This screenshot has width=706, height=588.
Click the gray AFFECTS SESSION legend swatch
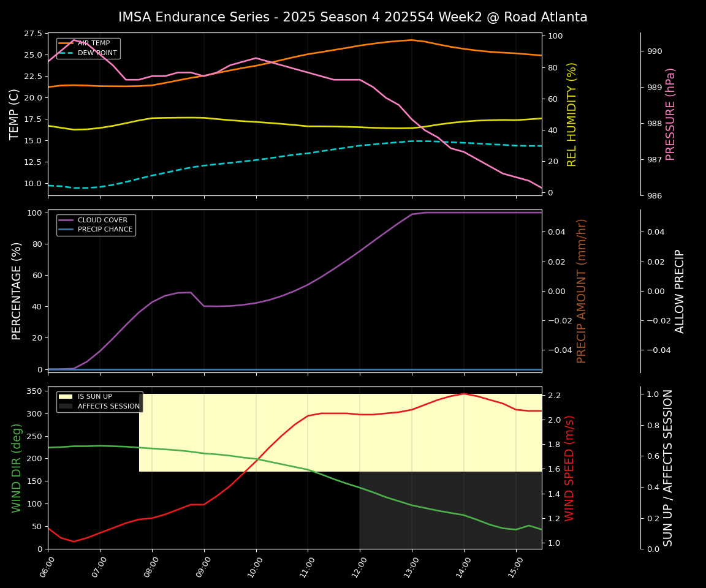[66, 406]
